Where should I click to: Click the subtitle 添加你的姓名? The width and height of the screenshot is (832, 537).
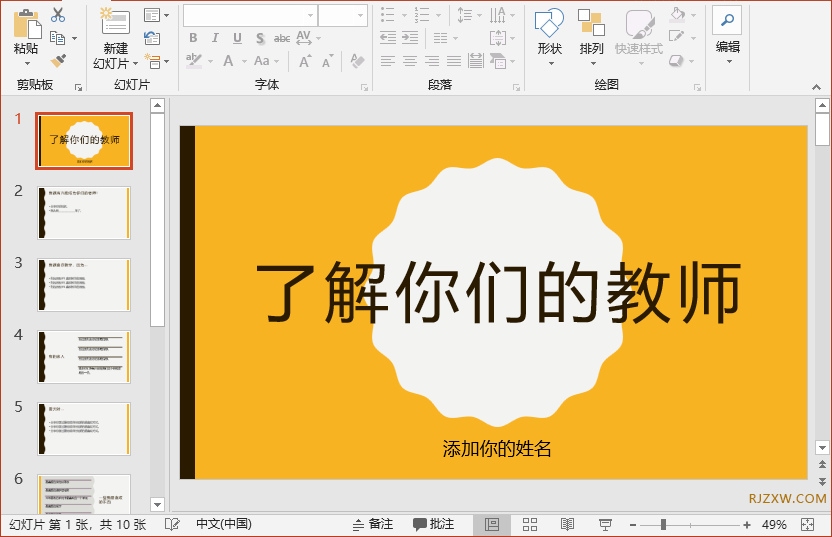click(x=497, y=449)
